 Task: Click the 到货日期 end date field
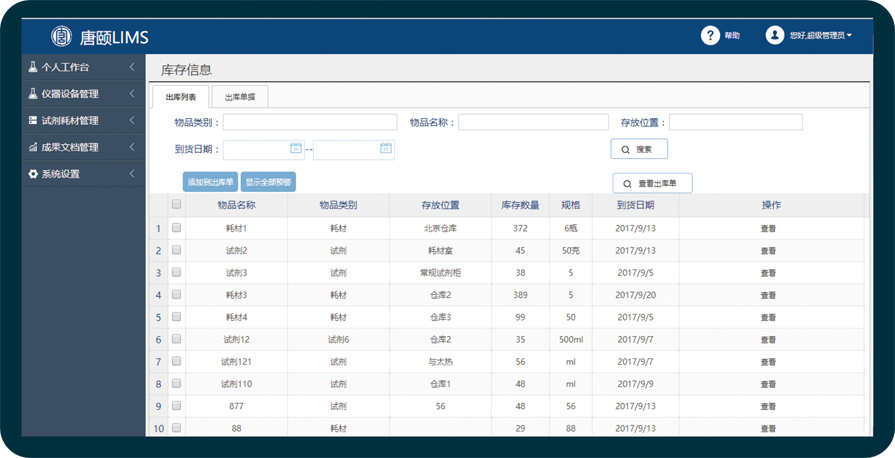point(354,150)
